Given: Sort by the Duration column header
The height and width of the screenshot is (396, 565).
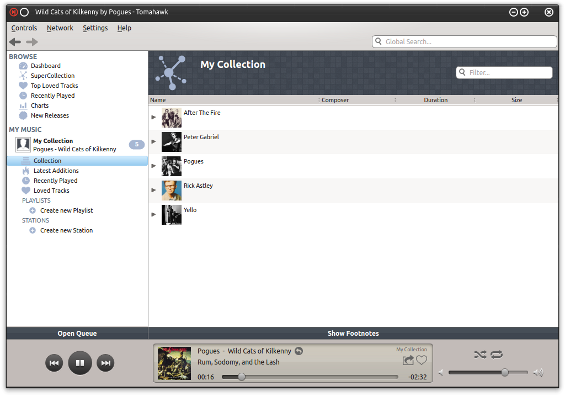Looking at the screenshot, I should (x=435, y=100).
